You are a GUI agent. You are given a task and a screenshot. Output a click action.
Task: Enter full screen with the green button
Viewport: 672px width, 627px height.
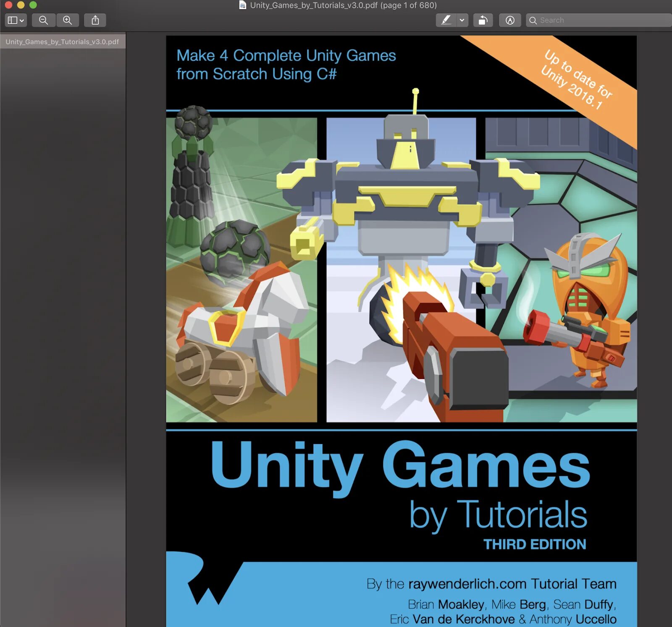(x=33, y=5)
